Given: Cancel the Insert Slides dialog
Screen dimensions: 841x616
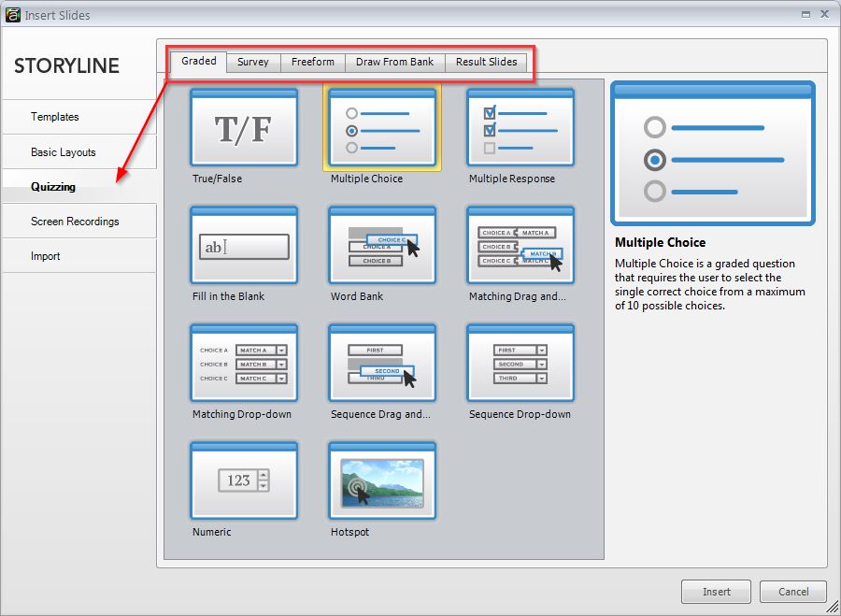Looking at the screenshot, I should coord(793,592).
